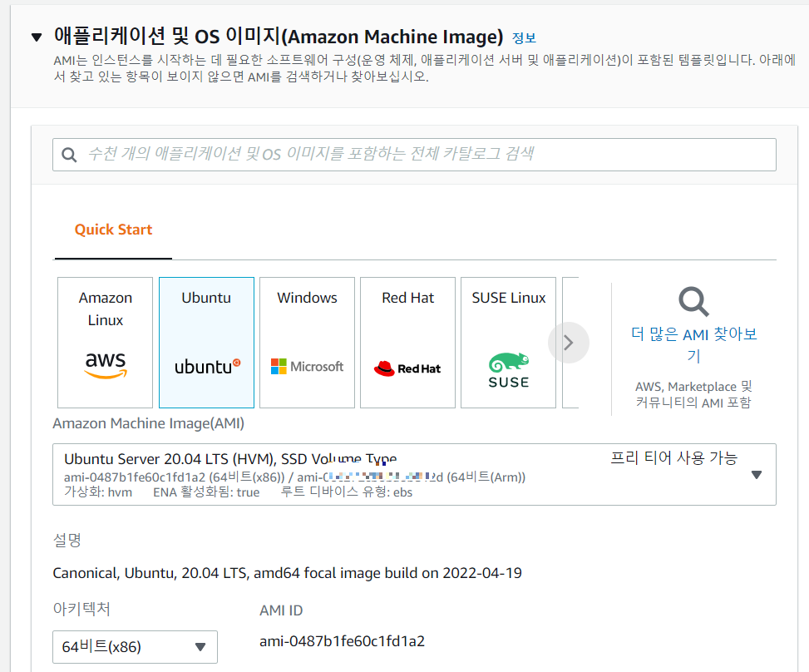
Task: Open the 더 많은 AMI 찾아보기 link
Action: tap(694, 345)
